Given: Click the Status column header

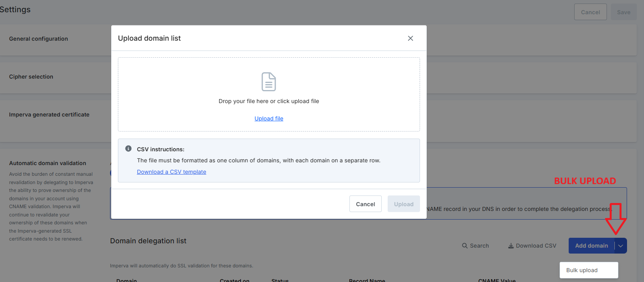Looking at the screenshot, I should coord(280,280).
